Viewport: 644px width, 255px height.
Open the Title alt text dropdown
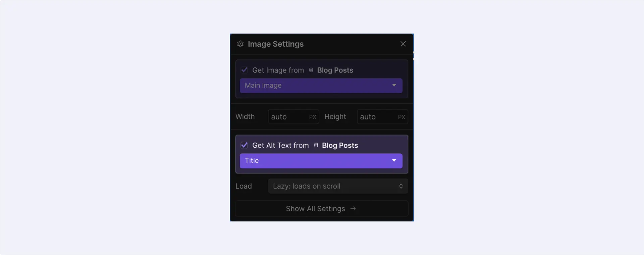point(321,161)
